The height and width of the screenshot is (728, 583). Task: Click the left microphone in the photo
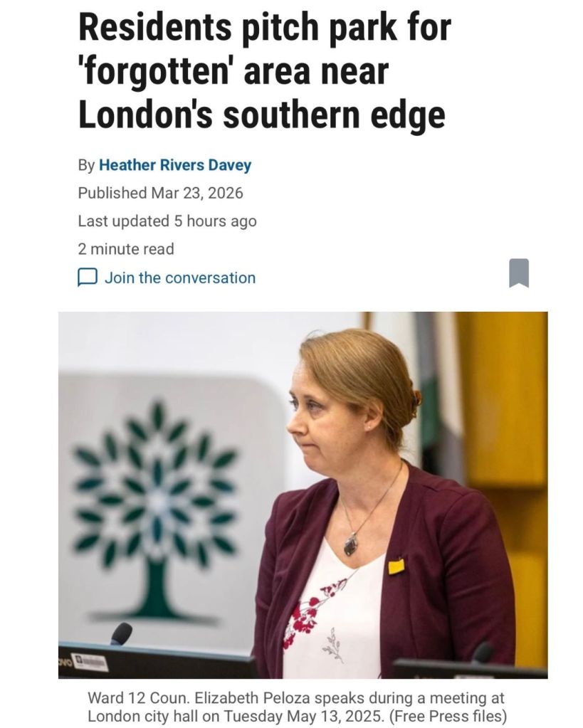121,633
